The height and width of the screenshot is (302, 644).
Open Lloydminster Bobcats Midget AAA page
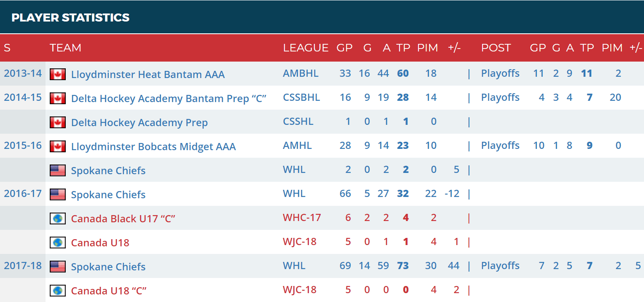coord(153,146)
